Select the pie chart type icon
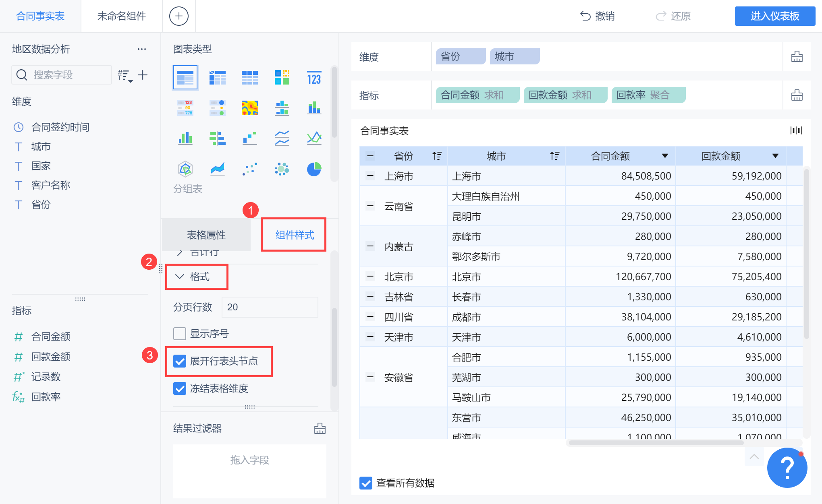The height and width of the screenshot is (504, 822). (314, 169)
